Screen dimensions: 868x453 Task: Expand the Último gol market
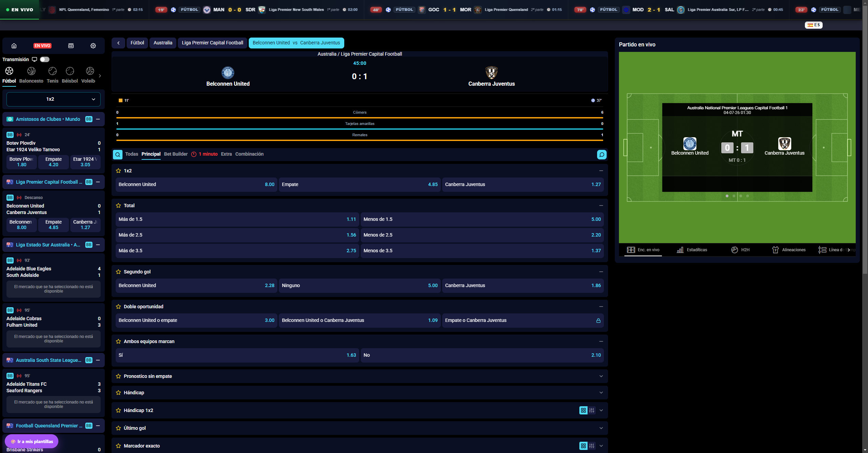pos(601,428)
